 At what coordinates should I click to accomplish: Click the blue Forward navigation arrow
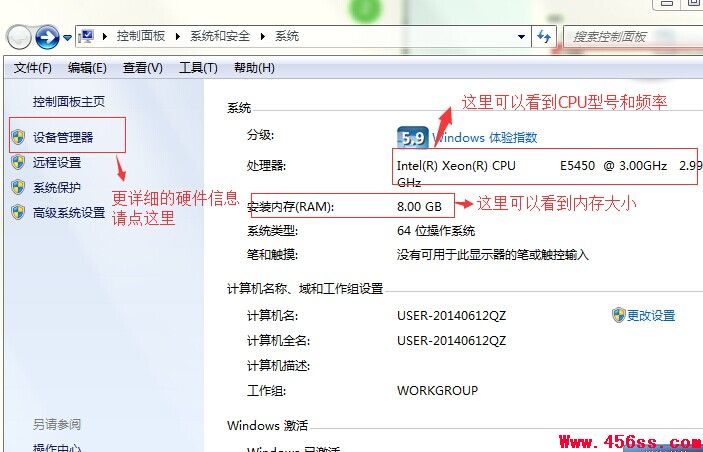(47, 37)
